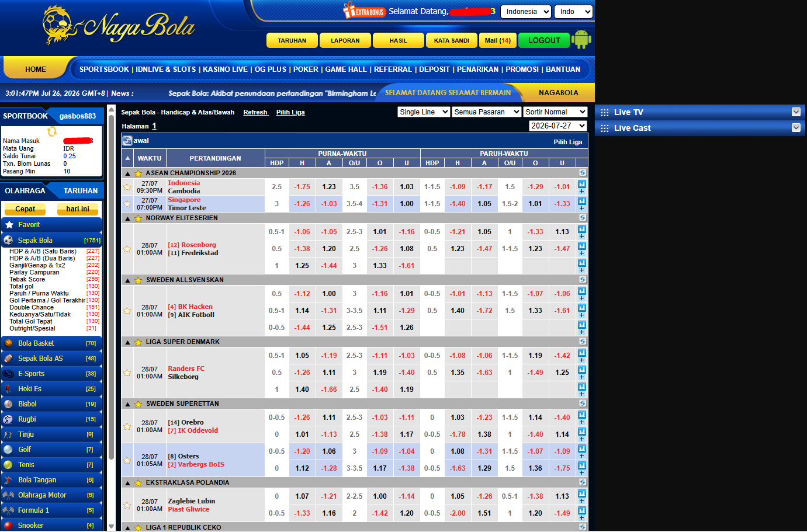
Task: Click the green LOGOUT button
Action: pos(544,40)
